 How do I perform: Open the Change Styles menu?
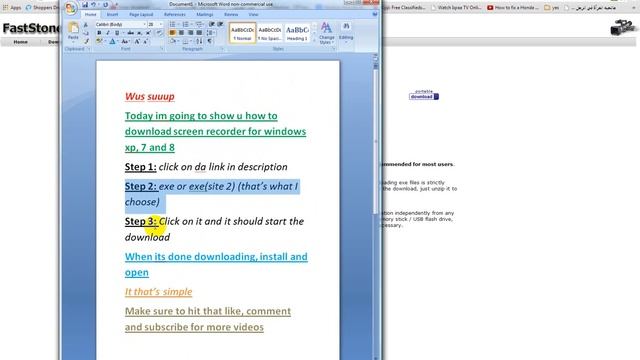coord(327,33)
